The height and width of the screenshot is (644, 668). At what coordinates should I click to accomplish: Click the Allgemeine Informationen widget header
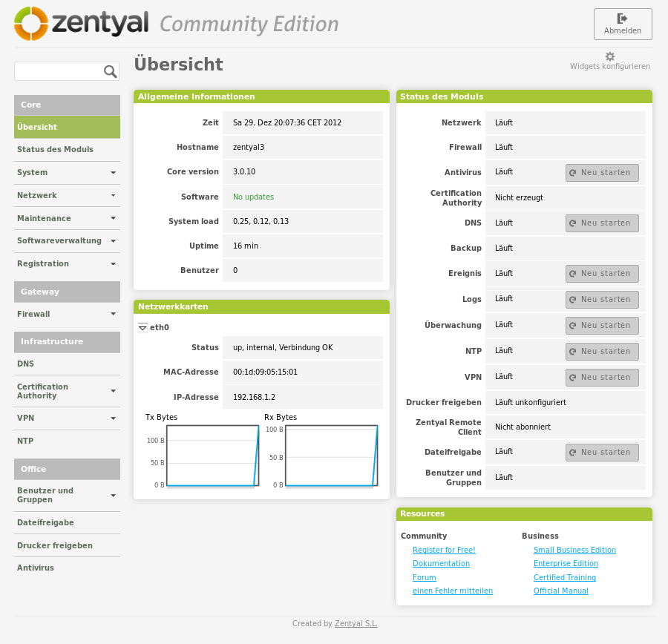(x=261, y=96)
